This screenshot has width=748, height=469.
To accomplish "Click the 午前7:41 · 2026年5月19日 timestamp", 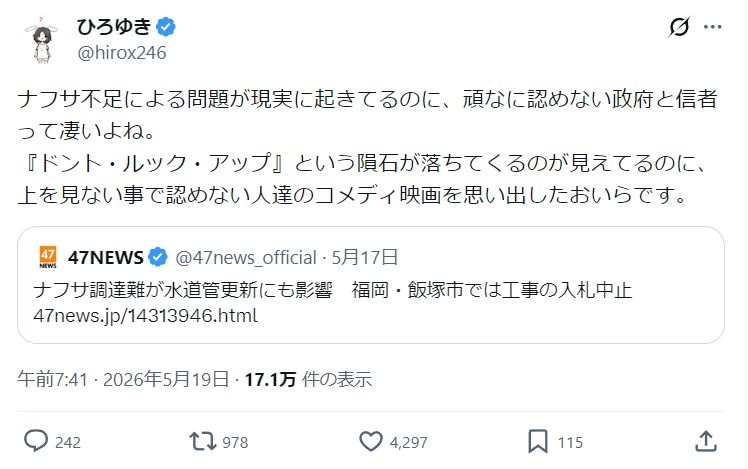I will pyautogui.click(x=124, y=380).
